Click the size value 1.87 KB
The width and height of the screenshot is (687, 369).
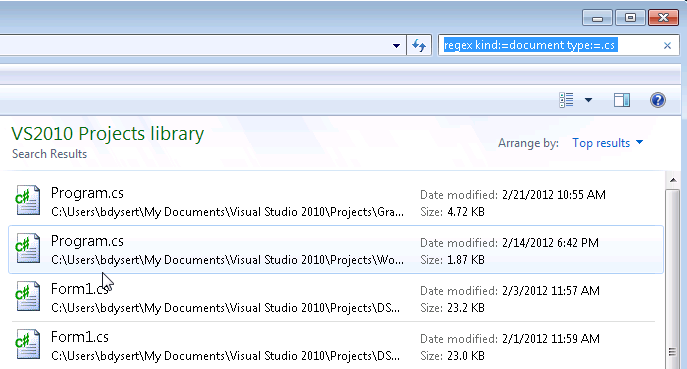click(466, 260)
